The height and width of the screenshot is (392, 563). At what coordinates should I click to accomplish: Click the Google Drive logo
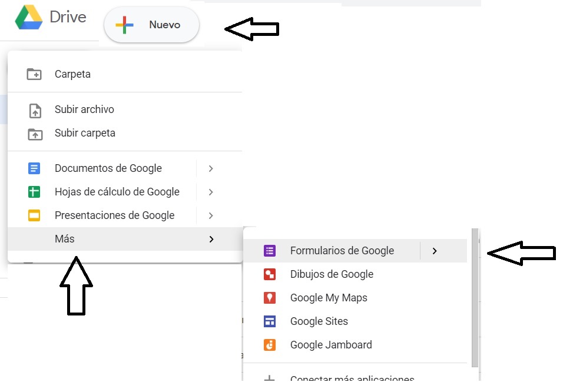point(28,17)
